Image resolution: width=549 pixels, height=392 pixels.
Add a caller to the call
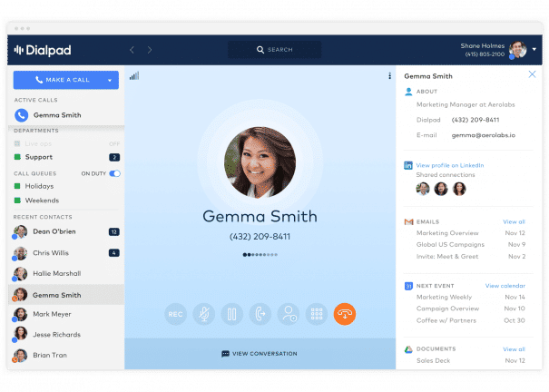click(289, 314)
